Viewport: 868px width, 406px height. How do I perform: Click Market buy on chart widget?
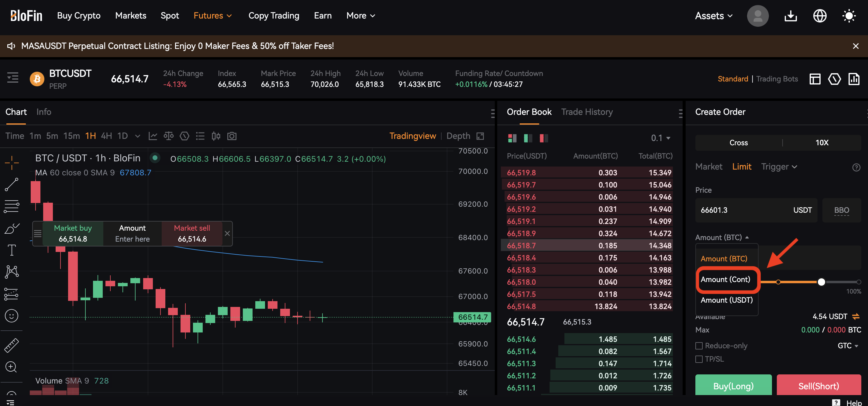coord(73,233)
